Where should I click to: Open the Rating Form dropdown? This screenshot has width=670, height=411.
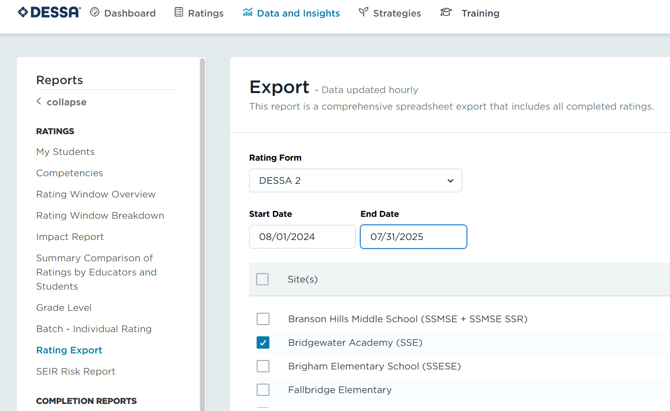[x=355, y=181]
